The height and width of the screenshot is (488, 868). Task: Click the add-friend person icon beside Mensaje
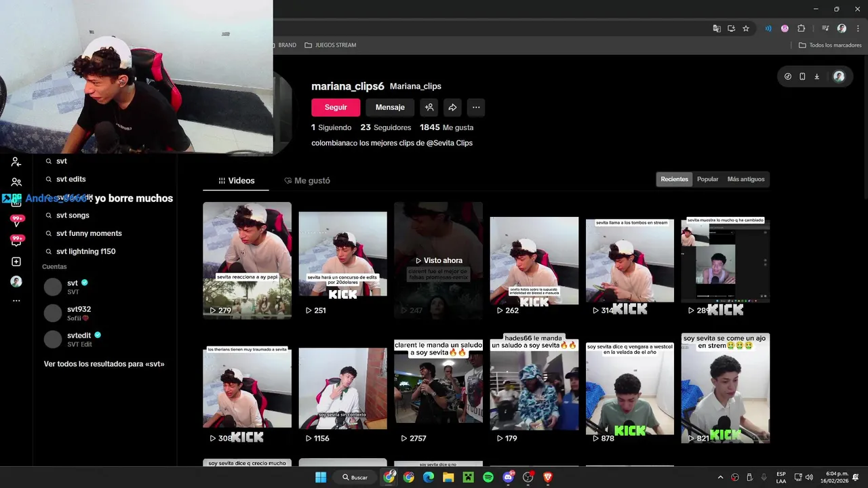click(x=429, y=107)
